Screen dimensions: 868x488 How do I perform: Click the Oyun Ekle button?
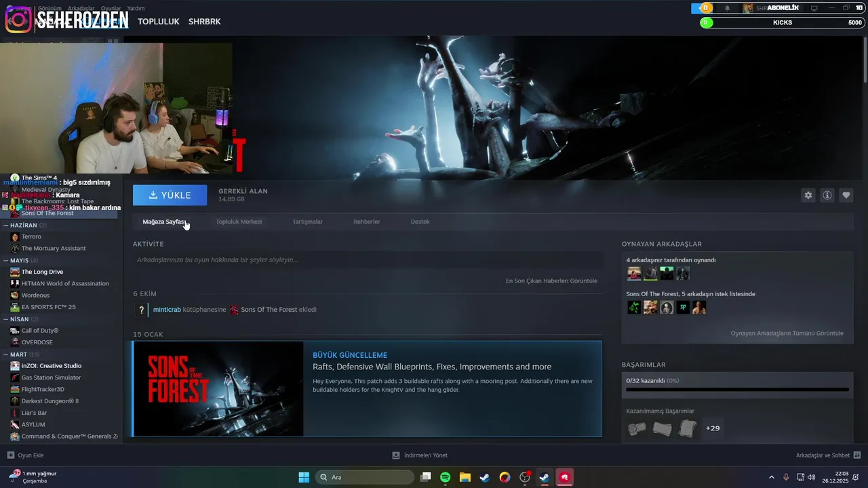tap(25, 455)
